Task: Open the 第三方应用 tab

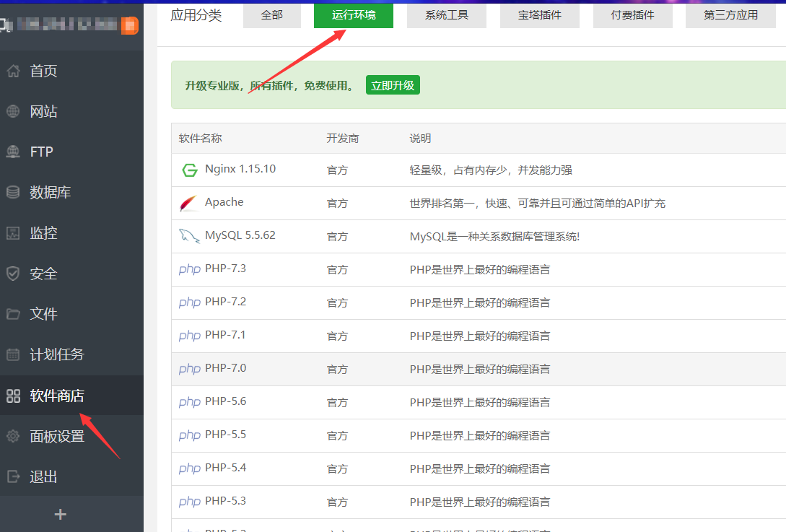Action: tap(730, 16)
